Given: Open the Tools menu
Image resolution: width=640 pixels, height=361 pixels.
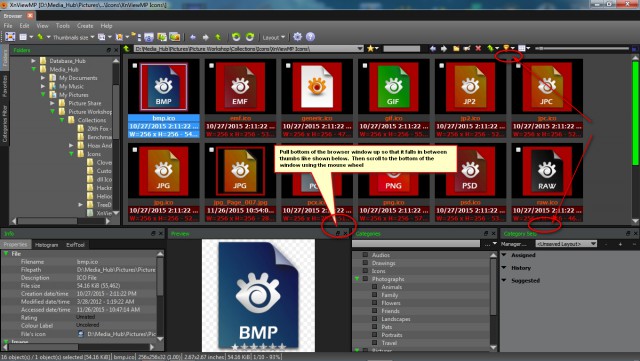Looking at the screenshot, I should coord(62,25).
